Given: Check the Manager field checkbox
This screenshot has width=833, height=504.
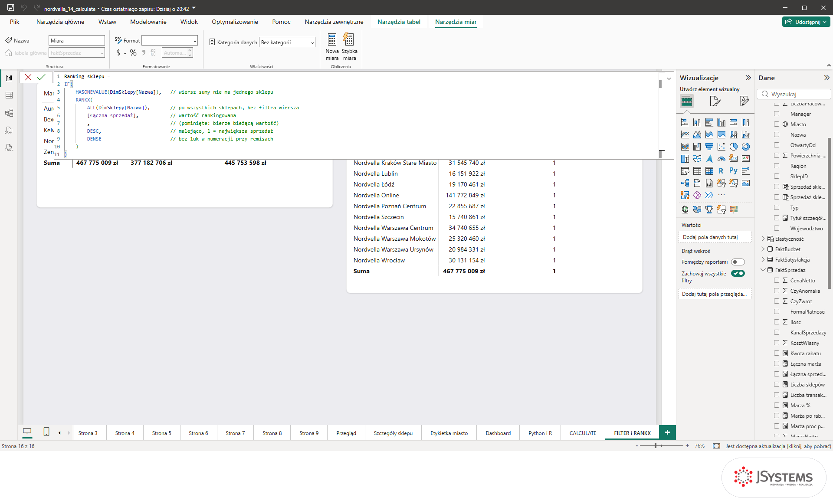Looking at the screenshot, I should click(x=777, y=114).
